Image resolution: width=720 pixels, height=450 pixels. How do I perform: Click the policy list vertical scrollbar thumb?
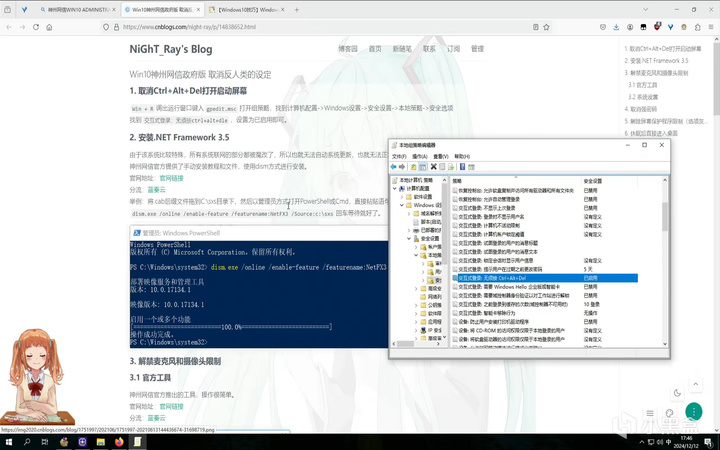pos(664,216)
